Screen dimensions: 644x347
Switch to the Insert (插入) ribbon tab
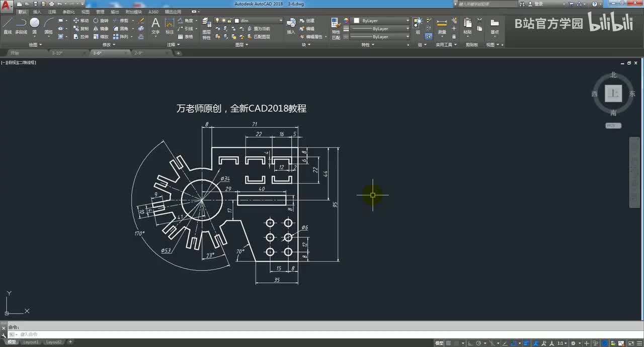(37, 12)
